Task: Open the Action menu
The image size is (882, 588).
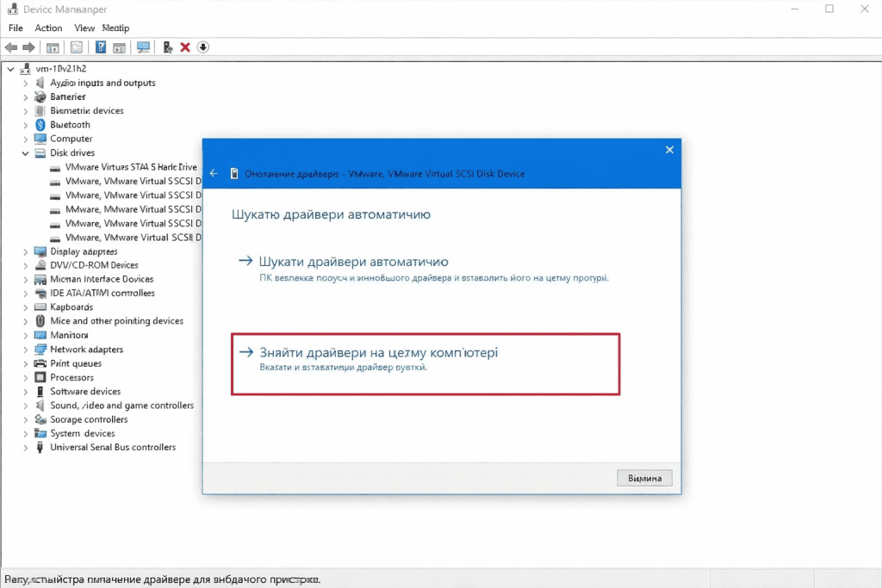Action: 48,28
